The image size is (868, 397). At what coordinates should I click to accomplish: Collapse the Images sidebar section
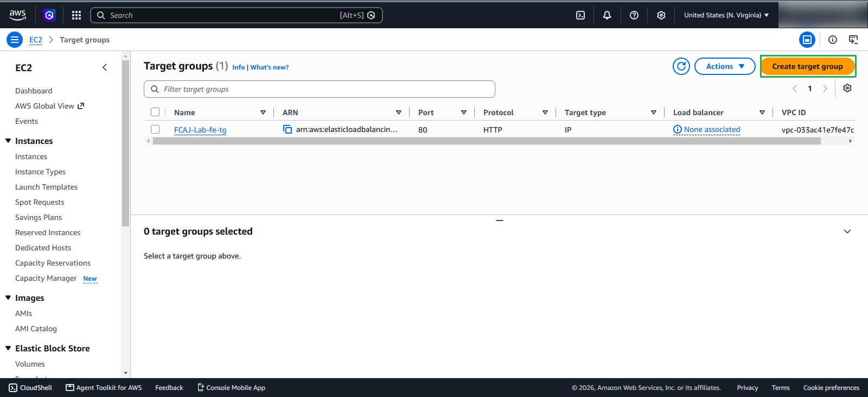click(x=8, y=298)
